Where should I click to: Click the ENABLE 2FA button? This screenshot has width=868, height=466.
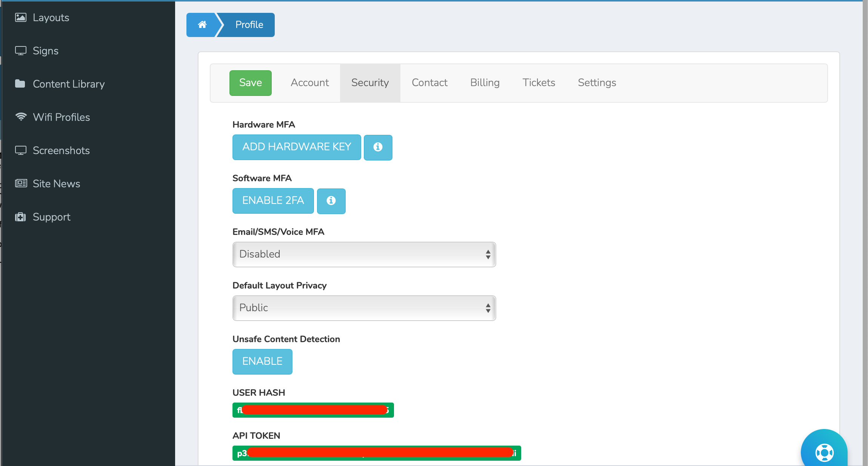pyautogui.click(x=273, y=201)
